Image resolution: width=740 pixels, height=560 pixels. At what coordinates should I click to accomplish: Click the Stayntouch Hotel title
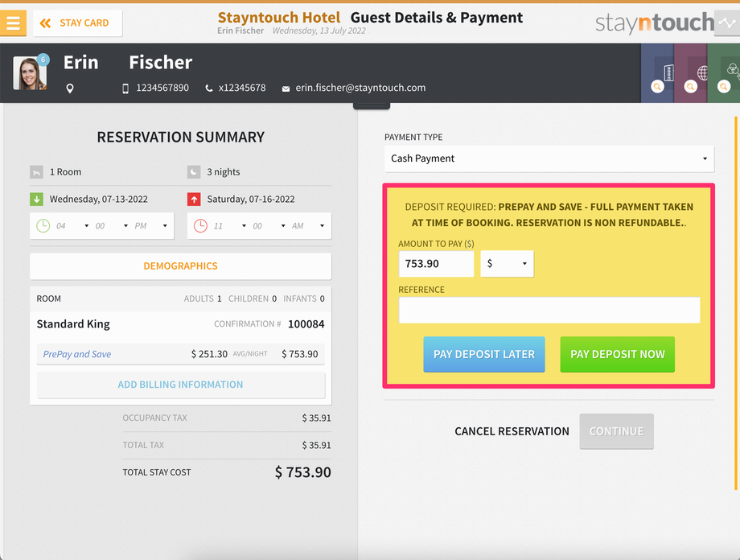pyautogui.click(x=278, y=18)
